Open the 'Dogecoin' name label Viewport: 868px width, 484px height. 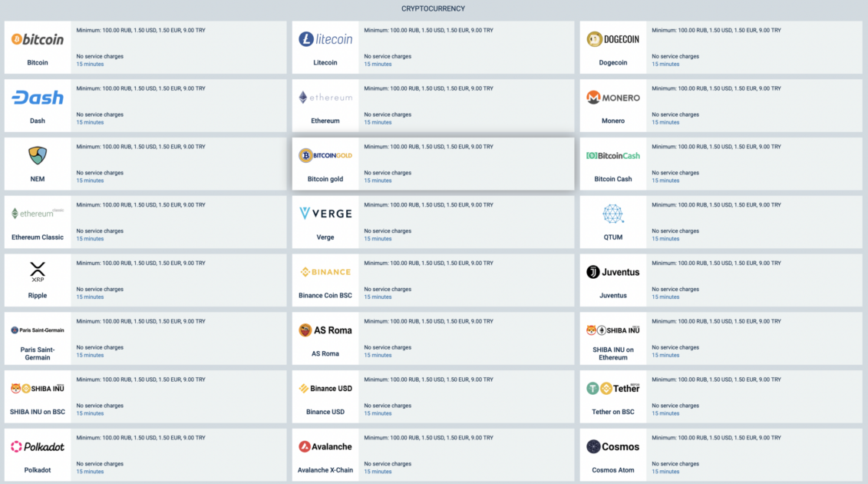click(x=612, y=63)
